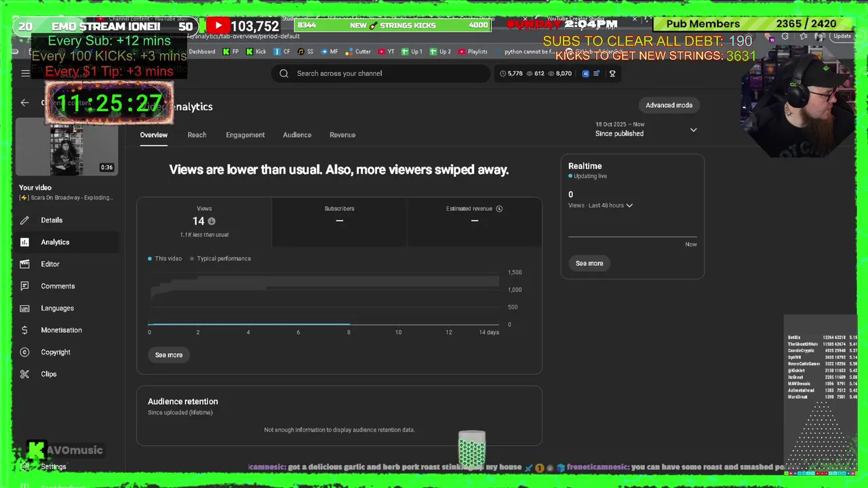
Task: Open the hamburger menu in YouTube Studio
Action: click(25, 73)
